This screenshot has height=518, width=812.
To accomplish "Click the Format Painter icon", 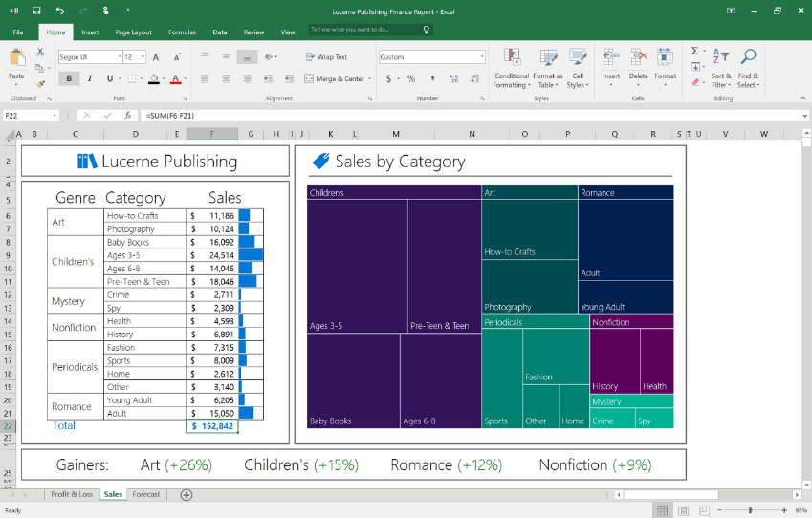I will point(40,82).
